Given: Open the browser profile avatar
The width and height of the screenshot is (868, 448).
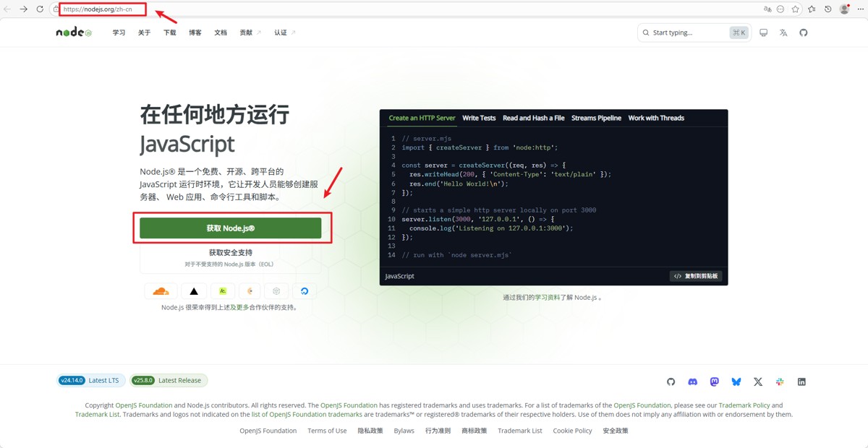Looking at the screenshot, I should 844,9.
